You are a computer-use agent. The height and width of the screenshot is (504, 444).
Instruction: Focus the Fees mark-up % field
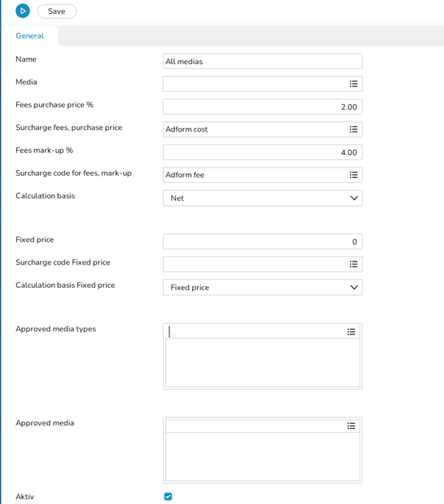point(261,153)
